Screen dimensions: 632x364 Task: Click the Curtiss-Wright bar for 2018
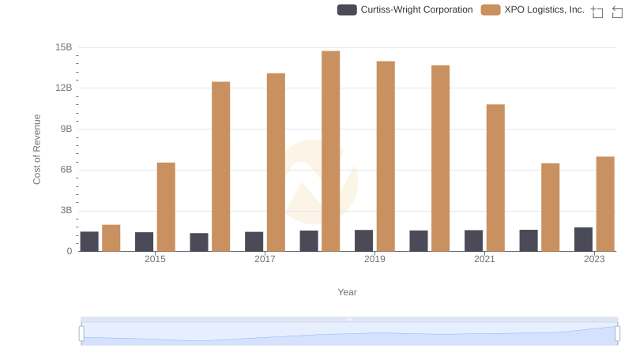pyautogui.click(x=309, y=241)
